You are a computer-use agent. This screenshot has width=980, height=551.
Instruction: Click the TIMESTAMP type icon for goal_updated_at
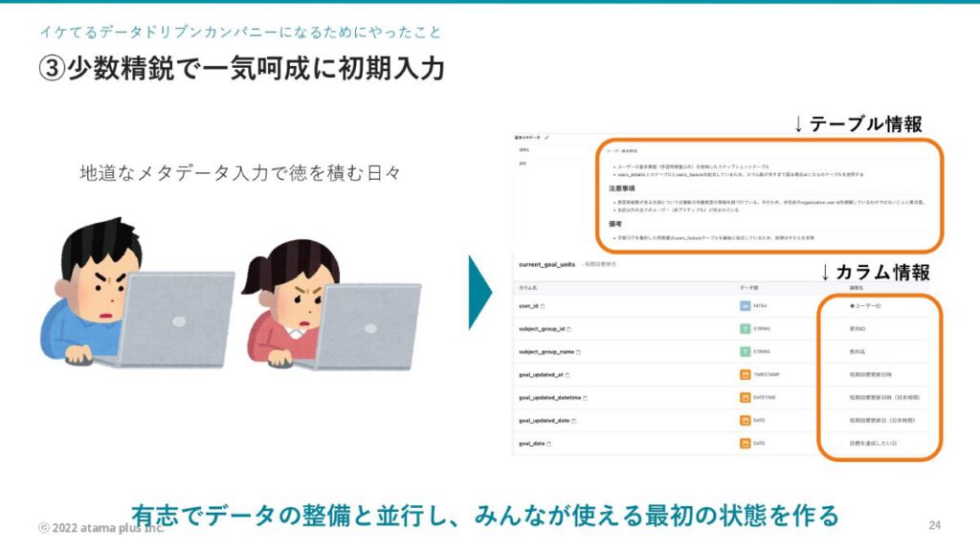point(745,375)
